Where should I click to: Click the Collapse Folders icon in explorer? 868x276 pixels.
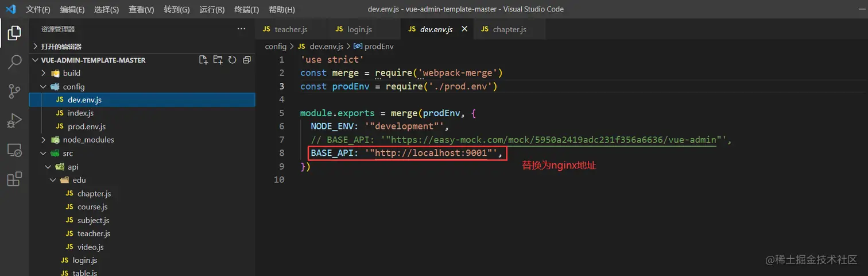tap(247, 60)
